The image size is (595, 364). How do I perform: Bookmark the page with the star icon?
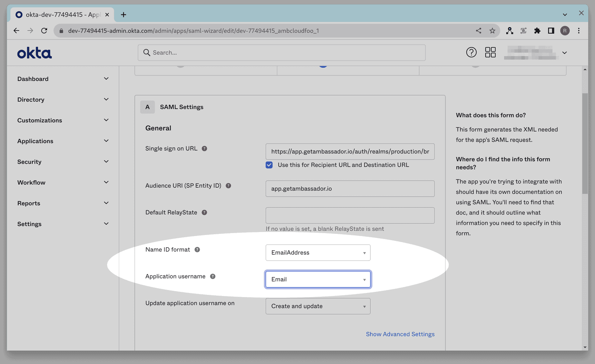(x=492, y=30)
